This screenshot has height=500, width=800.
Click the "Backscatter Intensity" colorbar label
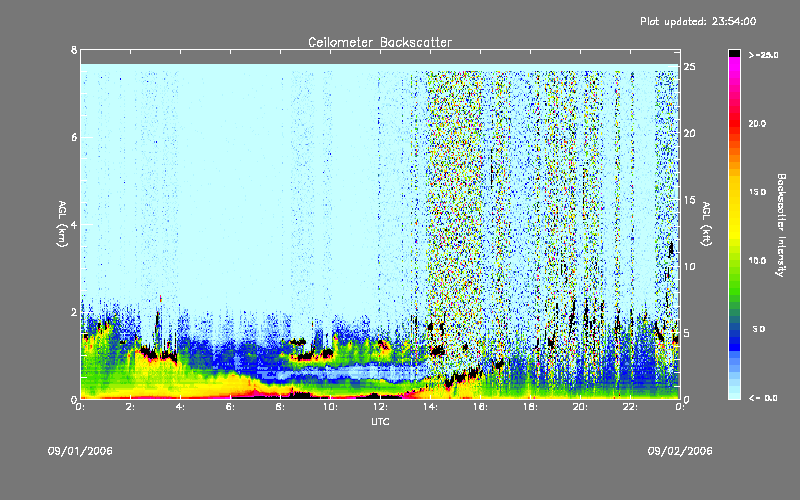781,225
